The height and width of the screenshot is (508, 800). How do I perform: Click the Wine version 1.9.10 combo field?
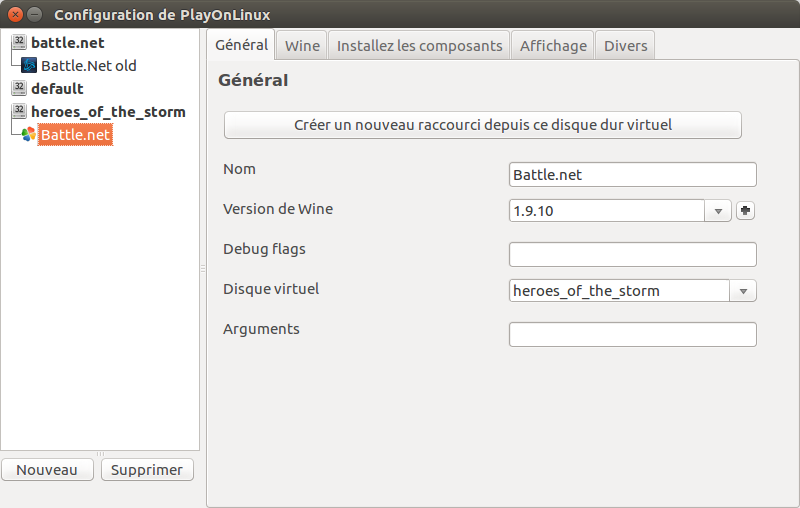pyautogui.click(x=607, y=211)
